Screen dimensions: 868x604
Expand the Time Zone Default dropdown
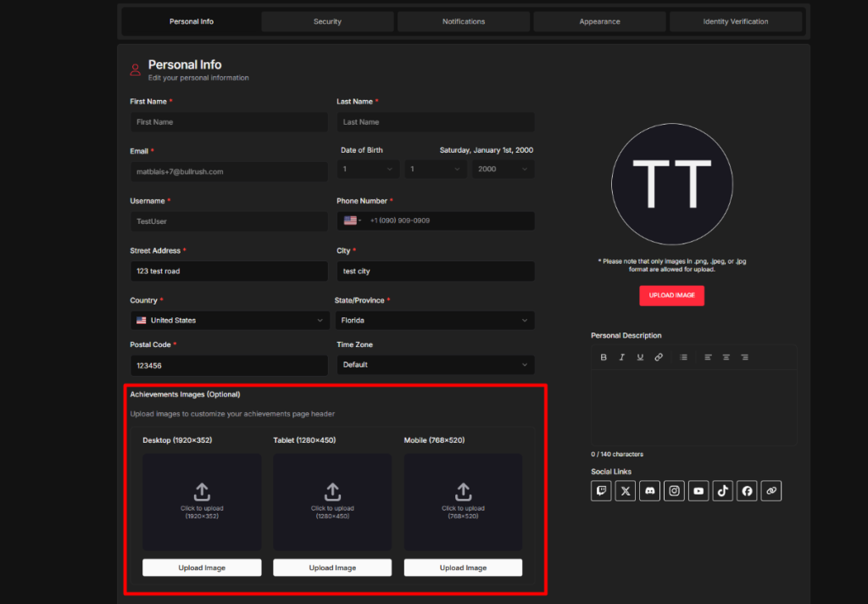tap(436, 365)
